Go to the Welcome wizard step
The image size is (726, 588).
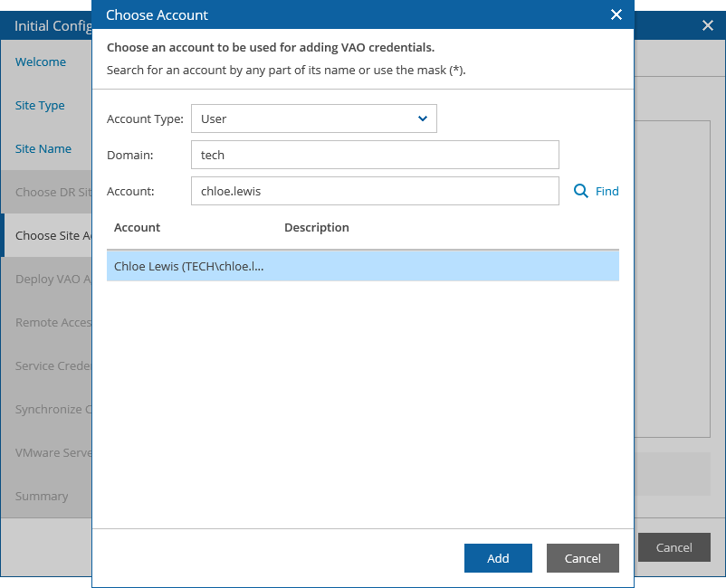point(41,62)
